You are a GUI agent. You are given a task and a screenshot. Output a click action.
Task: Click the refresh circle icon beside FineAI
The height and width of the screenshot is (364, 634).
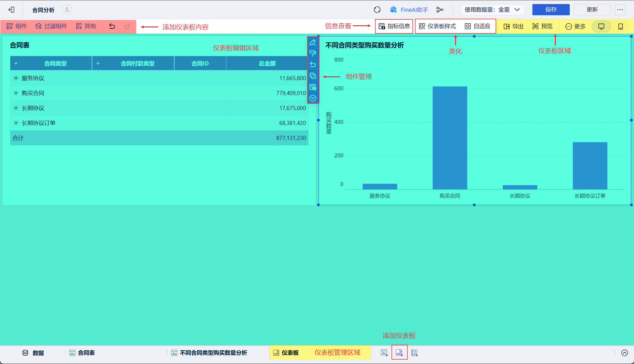coord(377,10)
